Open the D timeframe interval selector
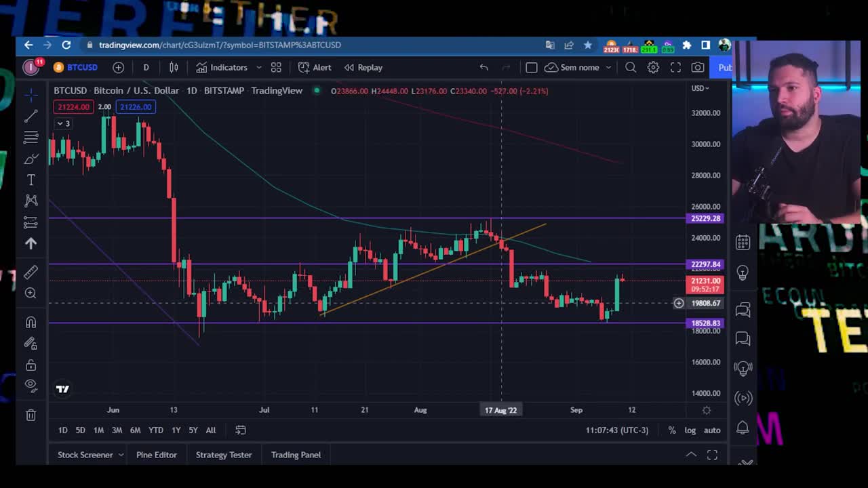Image resolution: width=868 pixels, height=488 pixels. click(x=146, y=67)
